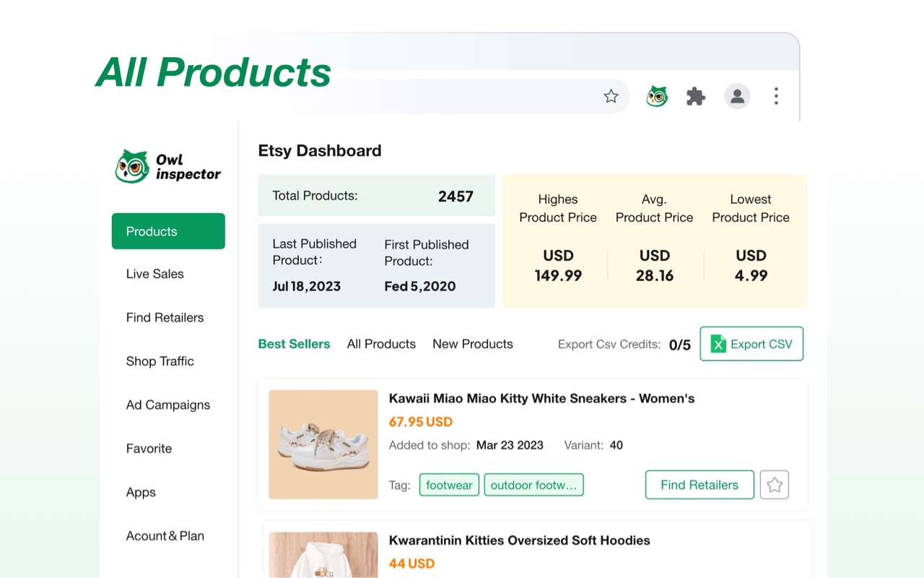The image size is (924, 578).
Task: Click the 44 USD hoodie price
Action: (411, 564)
